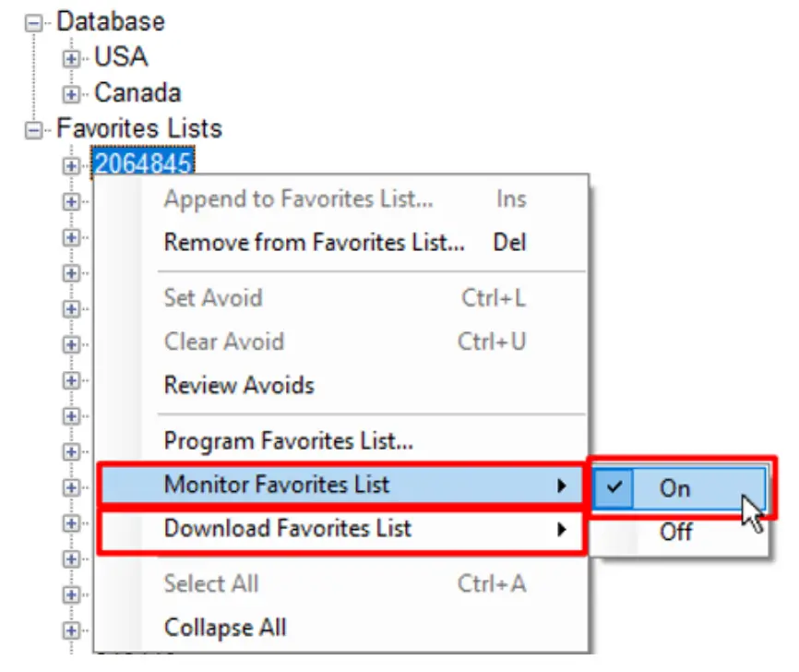Turn monitoring Off in submenu

675,533
